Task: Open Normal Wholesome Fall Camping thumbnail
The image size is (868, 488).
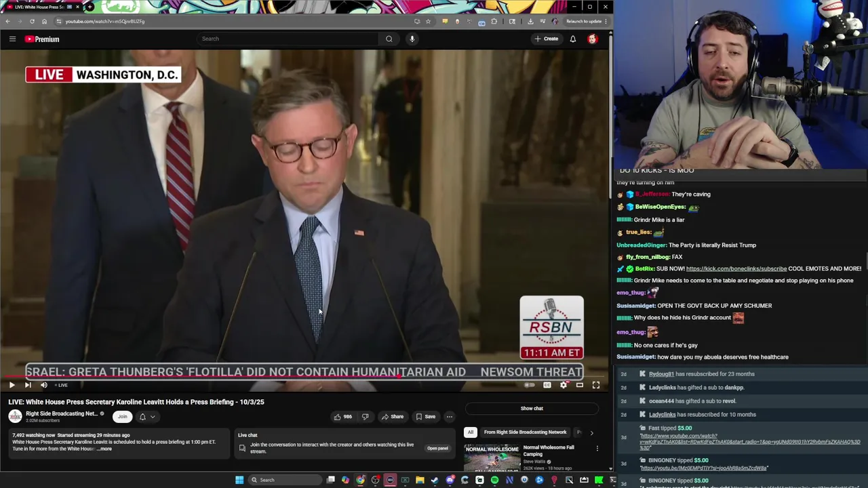Action: click(x=492, y=457)
